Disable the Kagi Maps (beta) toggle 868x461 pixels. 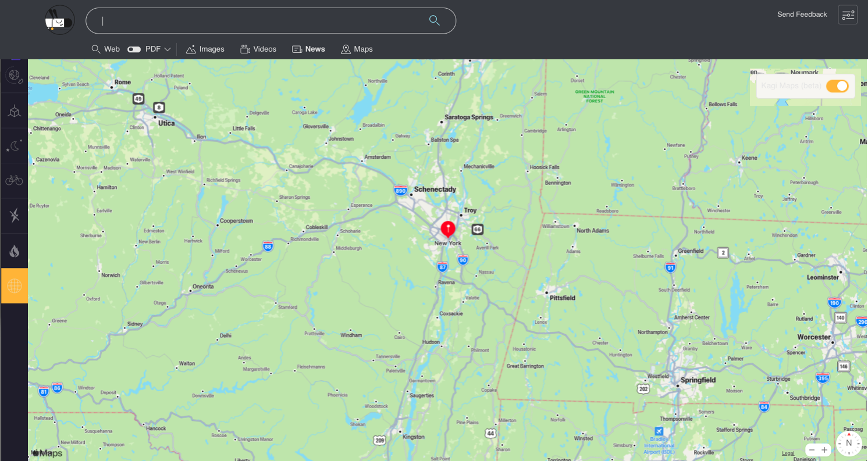(x=837, y=86)
